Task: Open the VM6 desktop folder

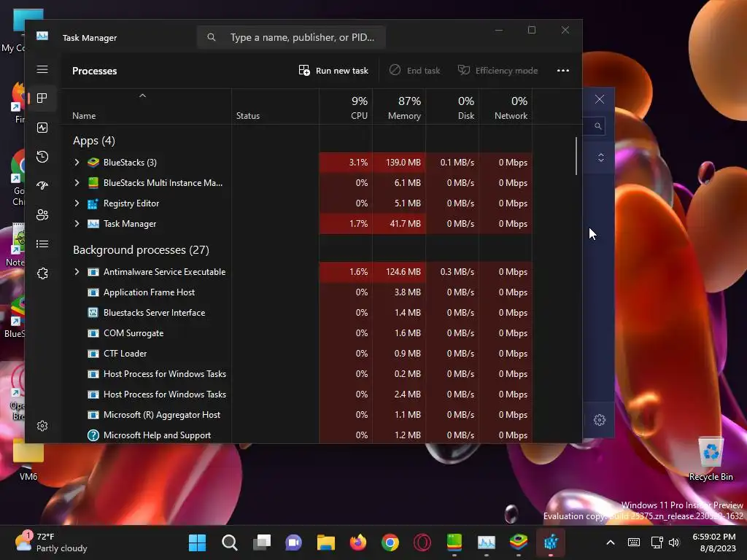Action: point(28,459)
